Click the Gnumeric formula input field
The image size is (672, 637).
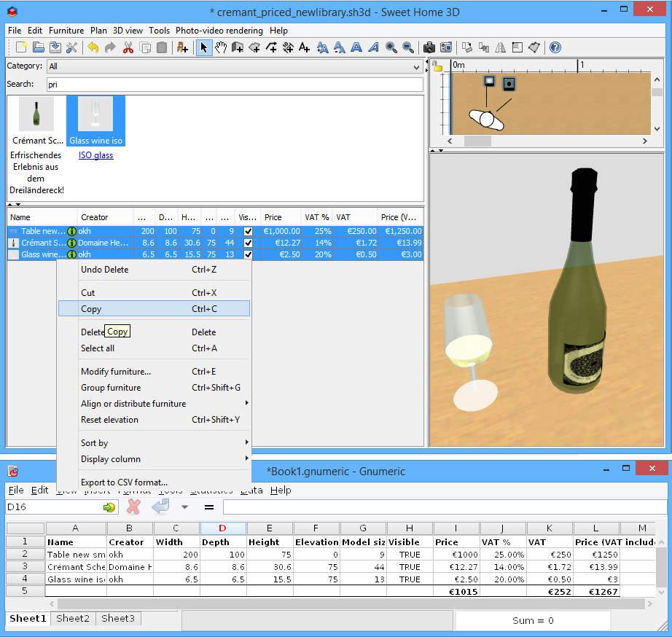click(x=445, y=507)
